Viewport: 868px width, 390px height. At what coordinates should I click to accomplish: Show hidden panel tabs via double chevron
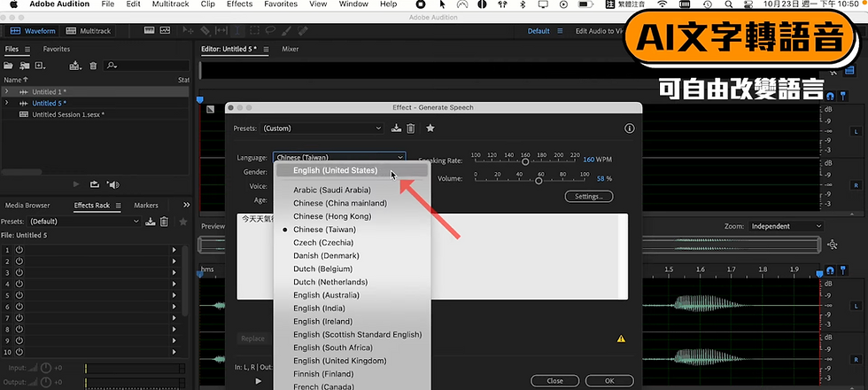click(187, 205)
